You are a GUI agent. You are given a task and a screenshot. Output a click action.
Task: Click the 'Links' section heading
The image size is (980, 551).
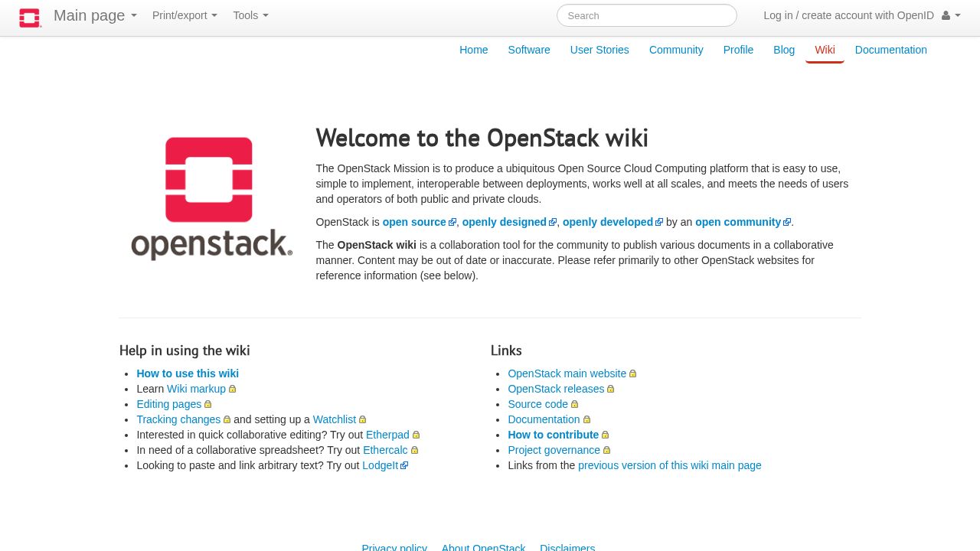[506, 350]
